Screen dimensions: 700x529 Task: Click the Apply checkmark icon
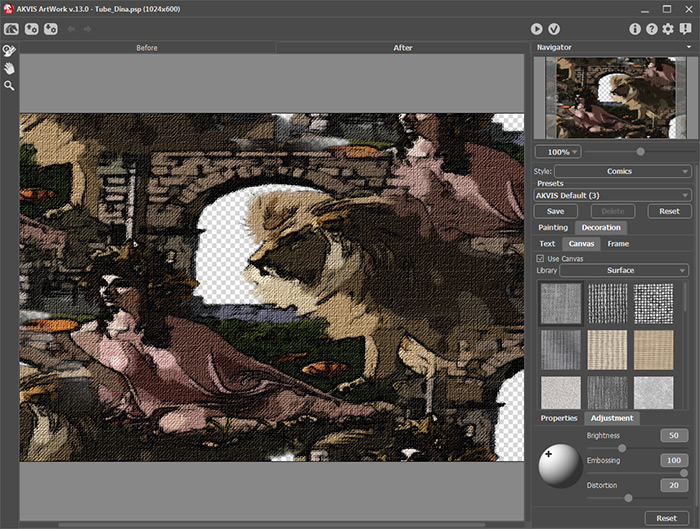tap(553, 29)
